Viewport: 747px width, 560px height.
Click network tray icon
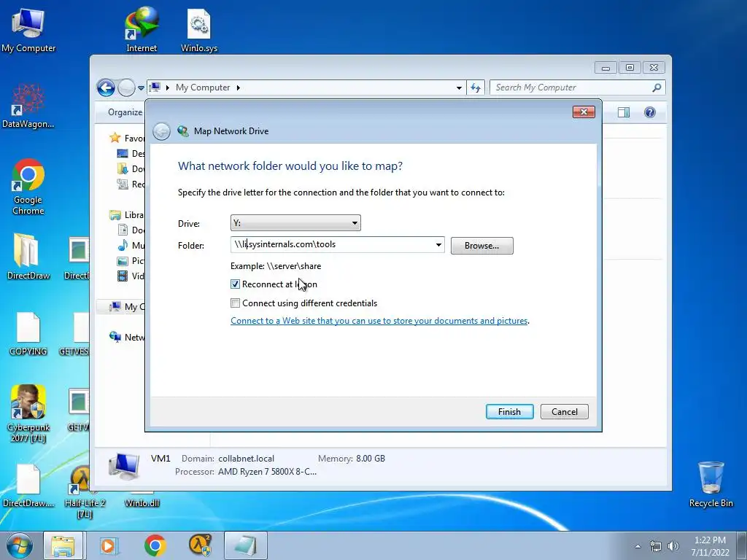pos(656,546)
